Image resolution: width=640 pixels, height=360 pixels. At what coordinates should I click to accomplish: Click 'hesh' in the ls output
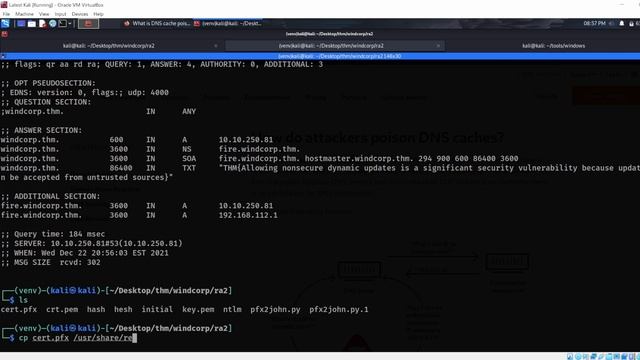tap(123, 309)
